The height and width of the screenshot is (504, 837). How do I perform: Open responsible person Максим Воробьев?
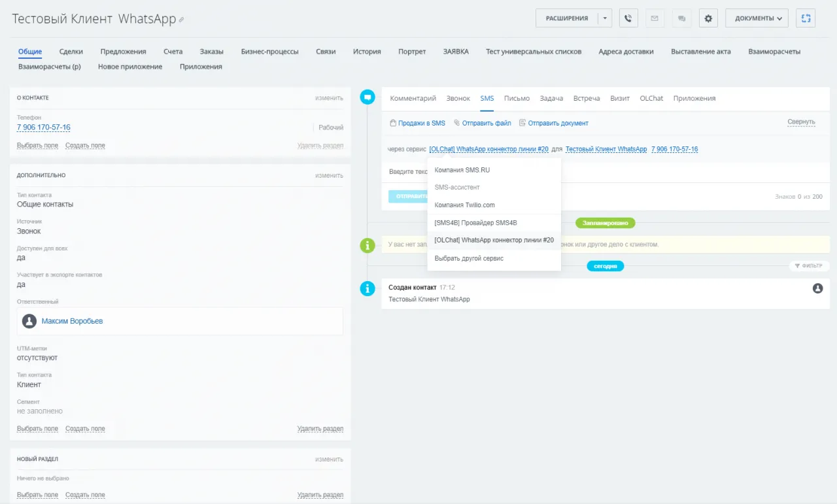pos(72,321)
